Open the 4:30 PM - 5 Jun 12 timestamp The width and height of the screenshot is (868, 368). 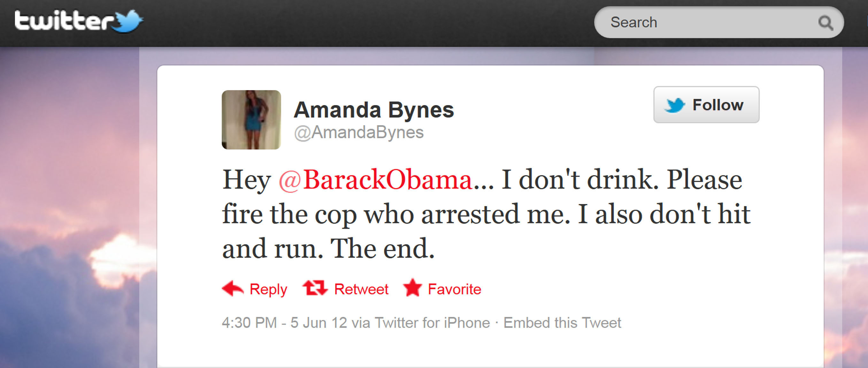[x=284, y=323]
